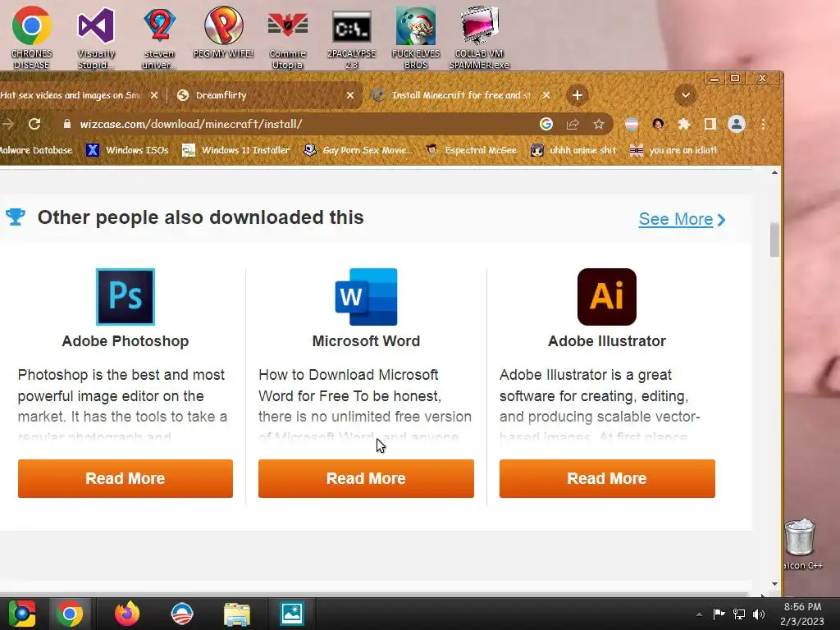Open the Malware Database bookmark
Screen dimensions: 840x630
tap(36, 151)
